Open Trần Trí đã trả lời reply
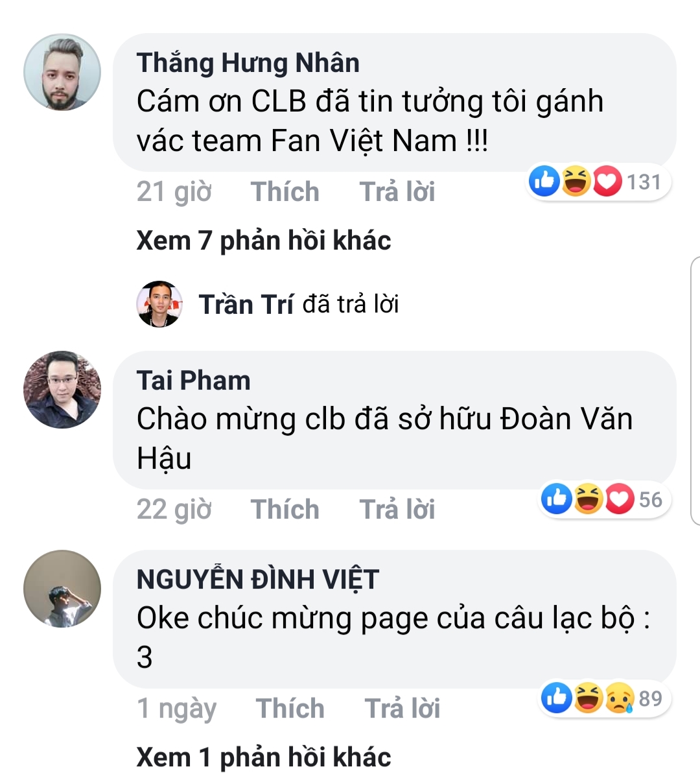The height and width of the screenshot is (778, 700). pos(298,304)
